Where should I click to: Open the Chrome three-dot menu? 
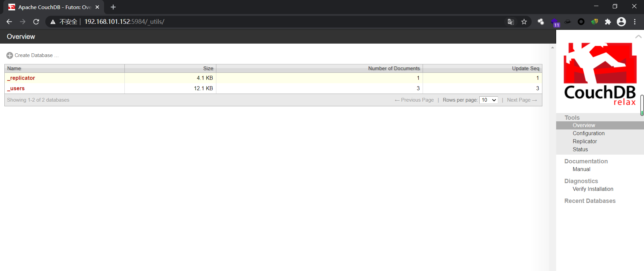click(x=635, y=22)
